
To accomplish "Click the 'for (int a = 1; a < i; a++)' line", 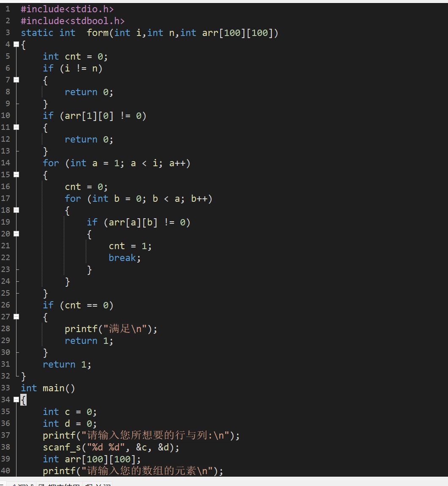I will [x=116, y=163].
